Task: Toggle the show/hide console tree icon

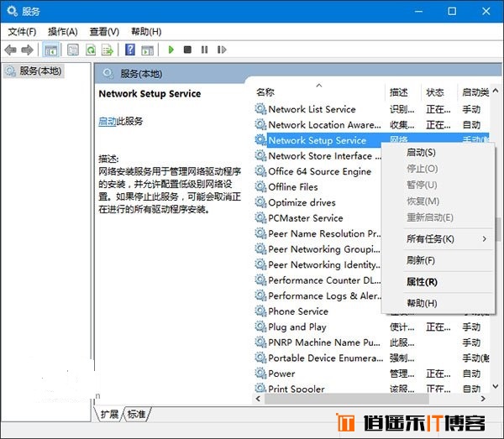Action: pyautogui.click(x=50, y=50)
